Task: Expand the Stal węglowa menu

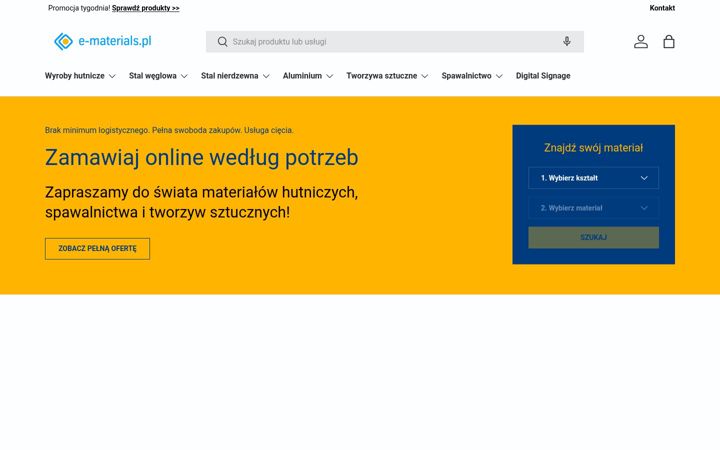Action: pos(158,76)
